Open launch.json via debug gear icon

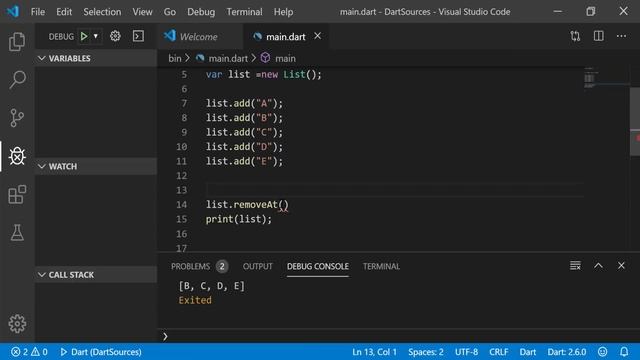[115, 36]
